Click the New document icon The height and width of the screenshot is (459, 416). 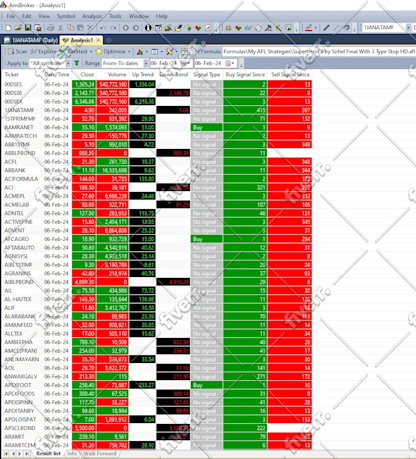pos(9,28)
